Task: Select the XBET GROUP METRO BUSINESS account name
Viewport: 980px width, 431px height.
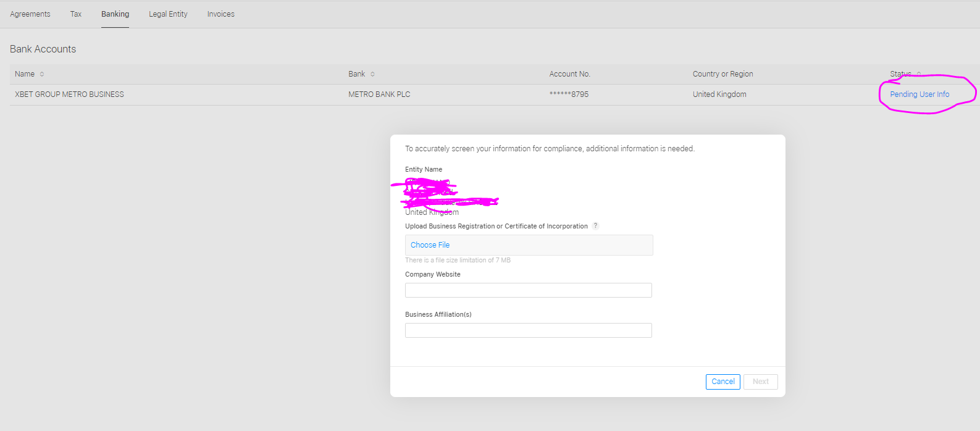Action: tap(69, 94)
